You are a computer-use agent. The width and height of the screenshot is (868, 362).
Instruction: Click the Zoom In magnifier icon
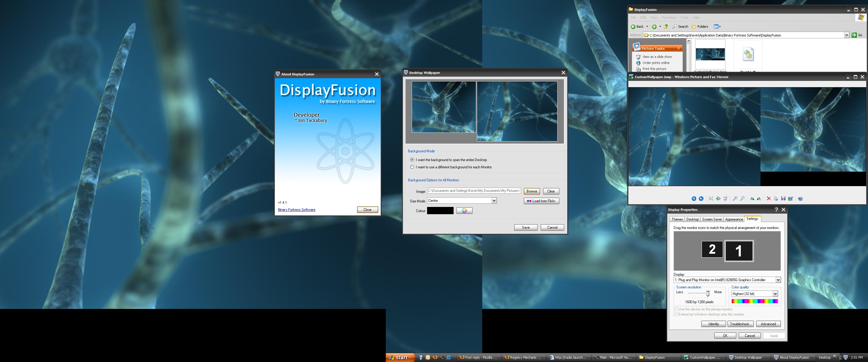[x=735, y=199]
